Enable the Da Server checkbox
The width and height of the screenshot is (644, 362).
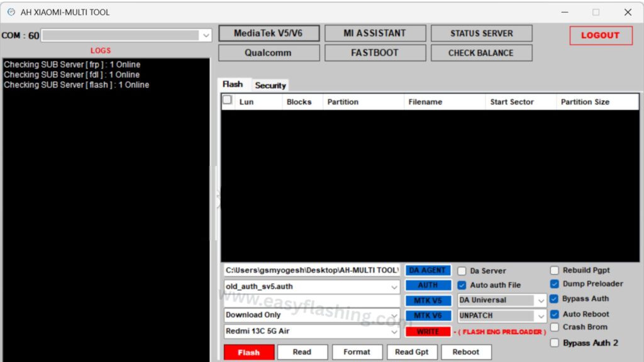462,271
